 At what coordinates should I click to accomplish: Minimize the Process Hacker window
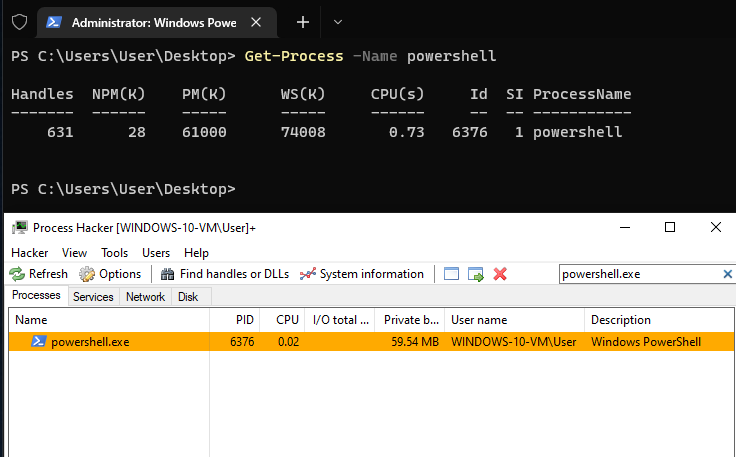point(625,228)
